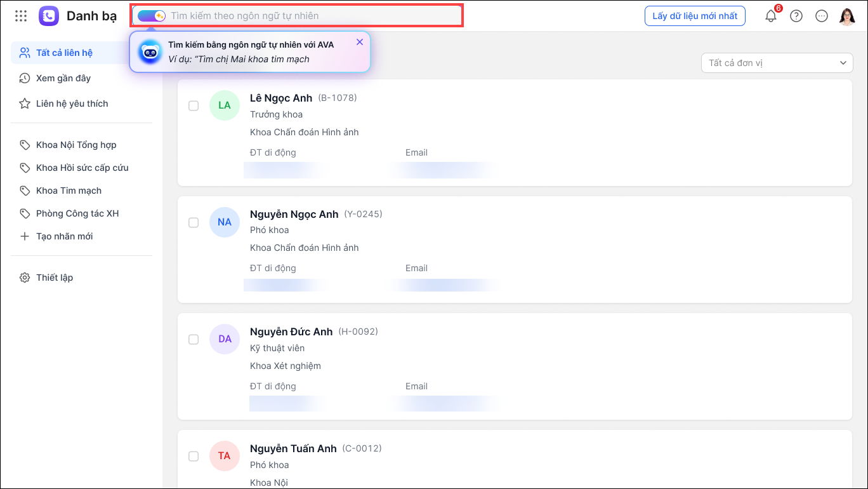Expand the Tất cả đơn vị dropdown
Screen dimensions: 868x489
click(x=777, y=63)
